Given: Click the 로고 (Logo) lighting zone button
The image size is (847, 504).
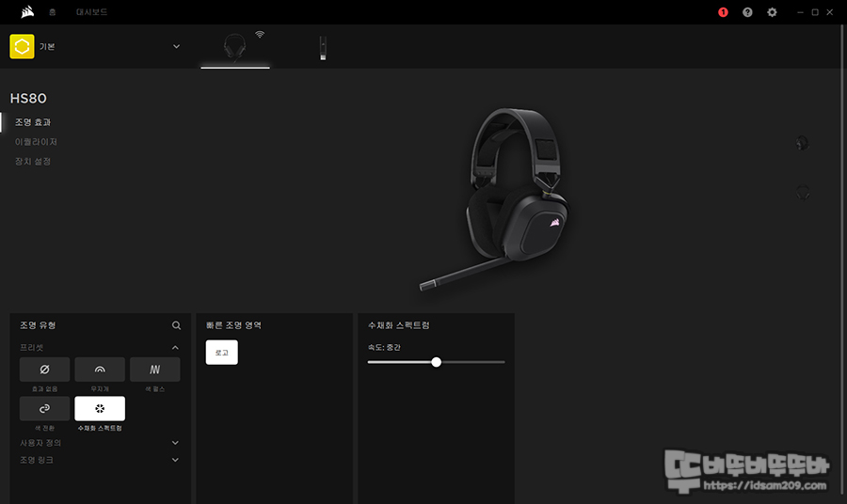Looking at the screenshot, I should click(221, 353).
